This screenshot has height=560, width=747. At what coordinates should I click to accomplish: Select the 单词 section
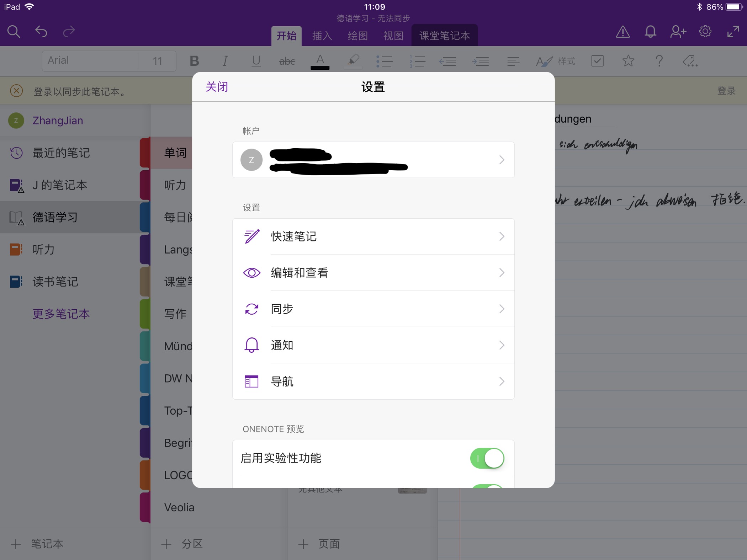click(x=175, y=153)
